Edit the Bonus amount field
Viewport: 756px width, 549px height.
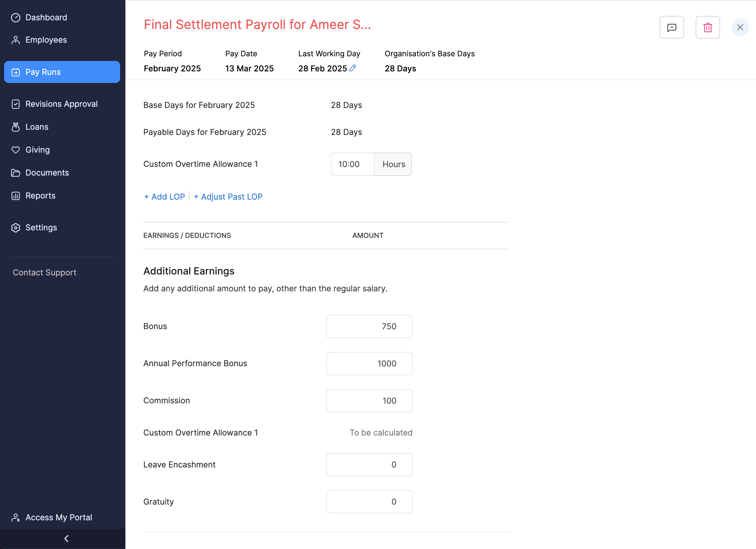point(369,326)
